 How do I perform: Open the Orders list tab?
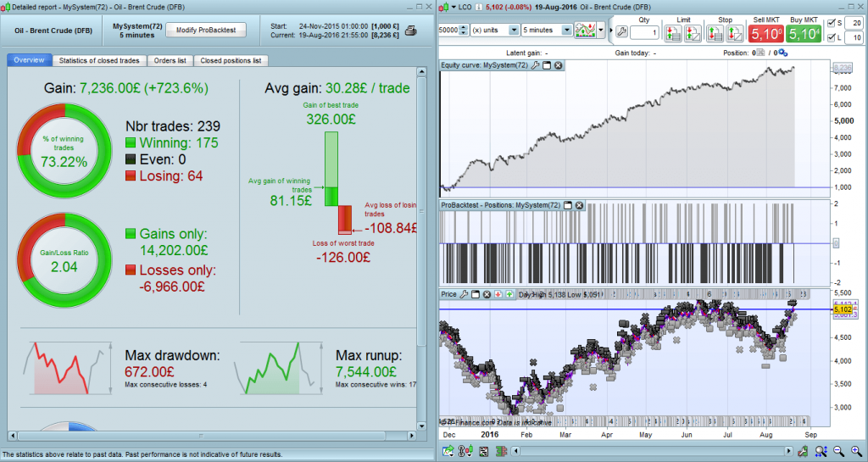(x=170, y=60)
